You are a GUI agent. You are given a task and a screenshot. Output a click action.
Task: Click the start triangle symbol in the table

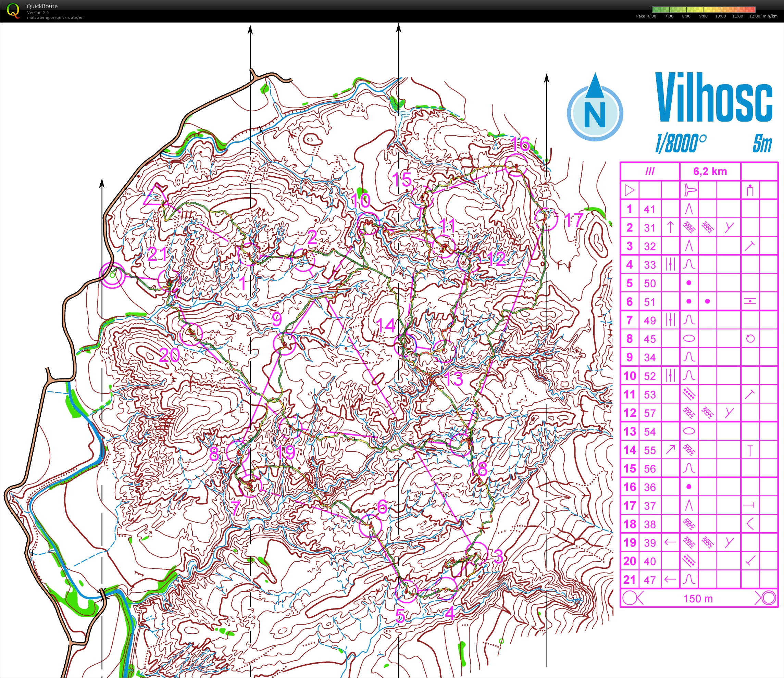click(630, 190)
